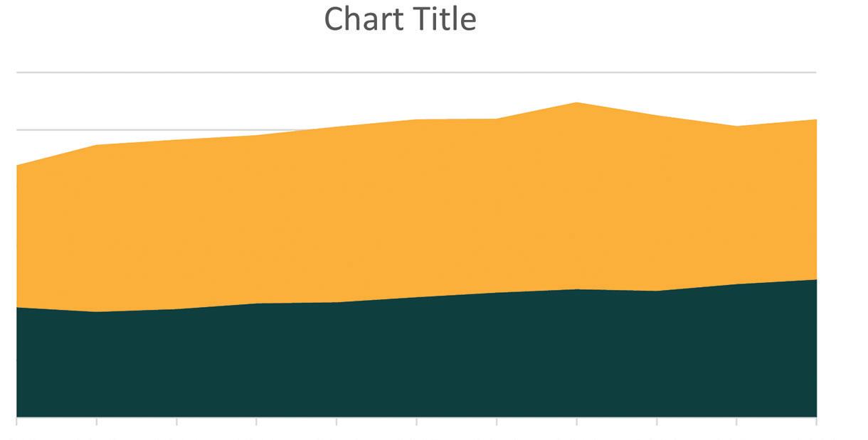Click the boundary between orange and green areas
Image resolution: width=868 pixels, height=440 pixels.
point(416,297)
